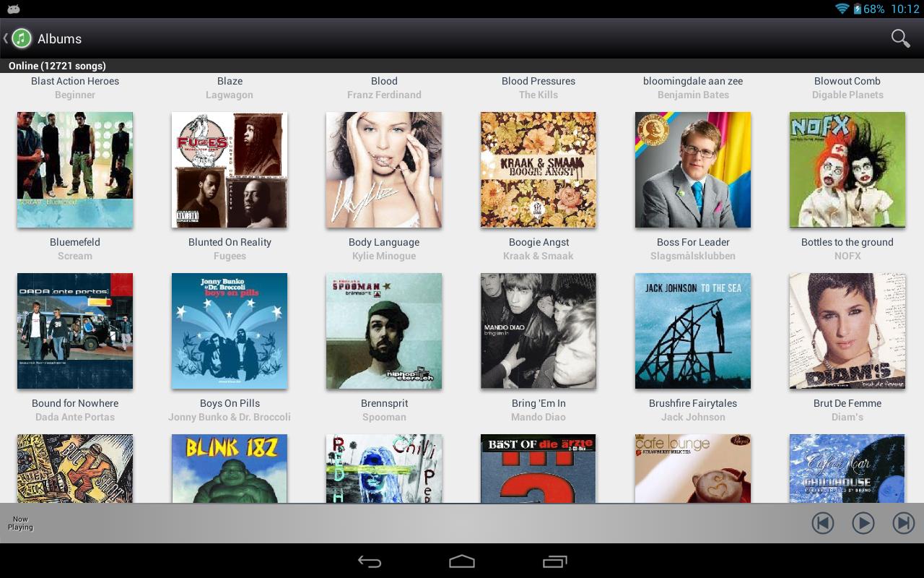The width and height of the screenshot is (924, 578).
Task: Open the recent apps navigation button
Action: click(x=554, y=561)
